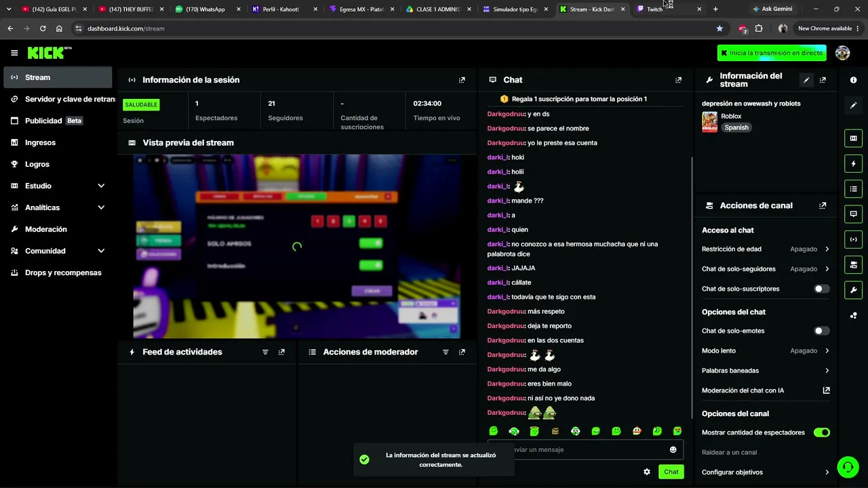Toggle the list icon in the right rail
This screenshot has width=868, height=488.
click(853, 188)
